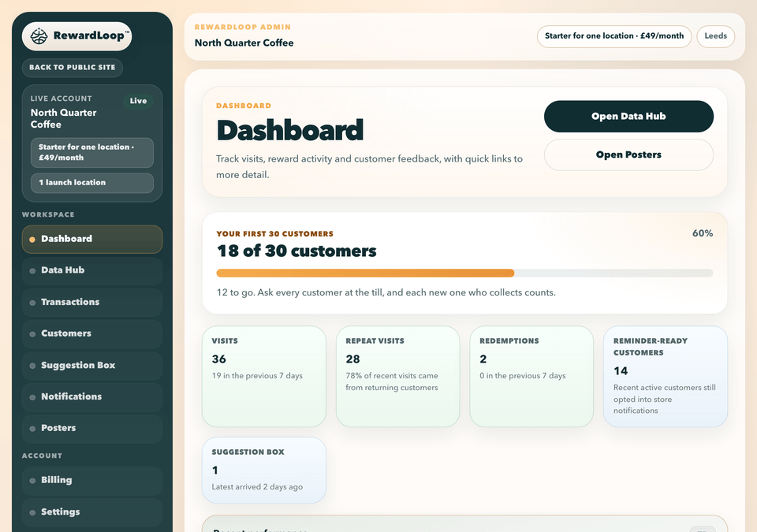The image size is (757, 532).
Task: Open Posters from the sidebar
Action: tap(92, 428)
